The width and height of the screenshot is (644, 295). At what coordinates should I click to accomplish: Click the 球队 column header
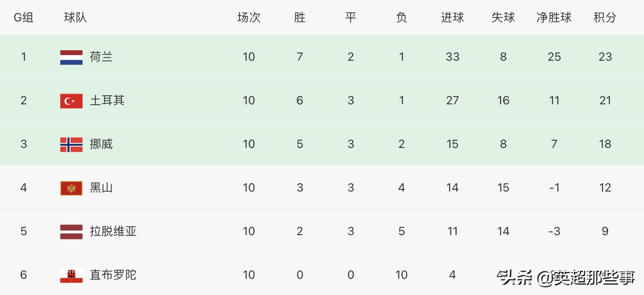(75, 18)
